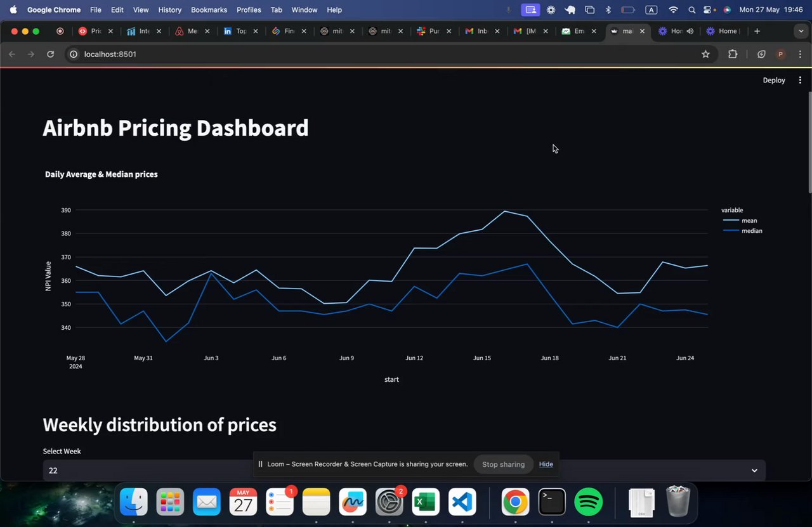Open Chrome's three-dot menu
Viewport: 812px width, 527px height.
[x=800, y=55]
